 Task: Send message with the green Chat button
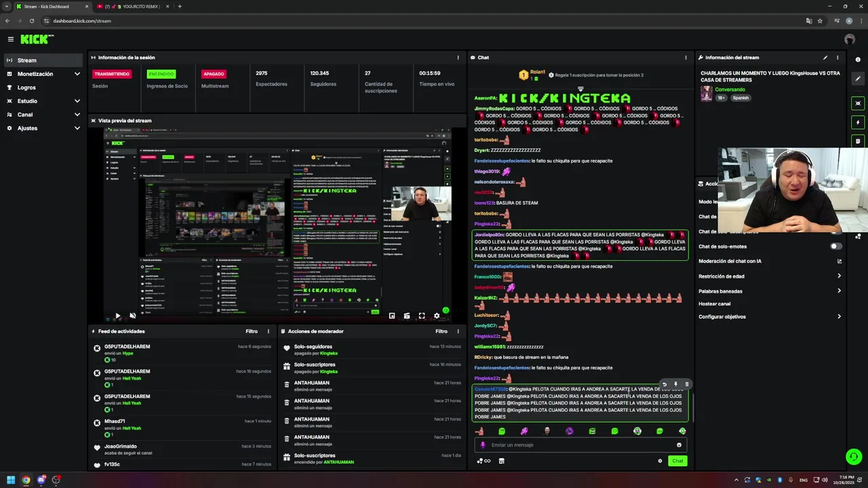click(x=677, y=461)
